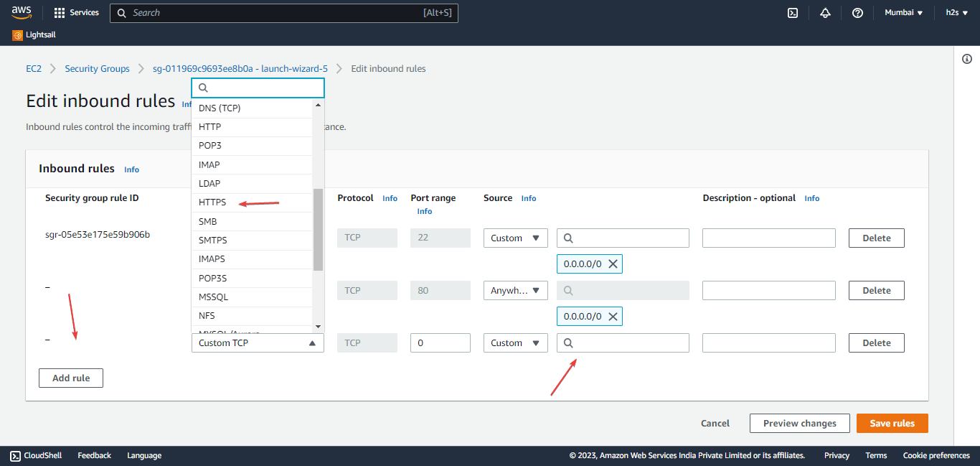Screen dimensions: 980x466
Task: Click description field for port 22 rule
Action: pyautogui.click(x=769, y=238)
